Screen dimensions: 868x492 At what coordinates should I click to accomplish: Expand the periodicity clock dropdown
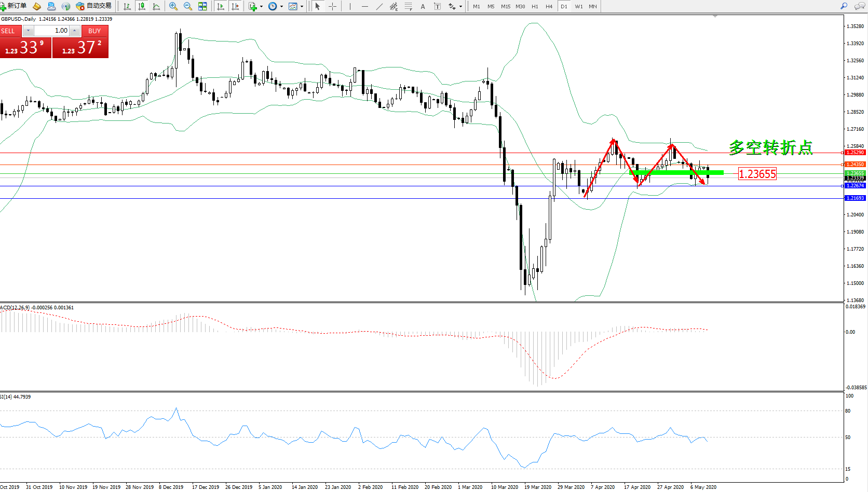[x=281, y=6]
